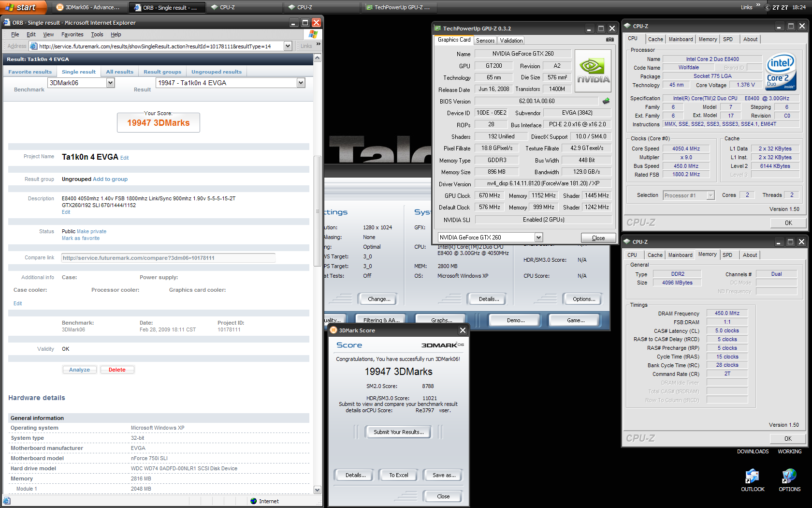Switch to the Result groups tab

[x=162, y=72]
